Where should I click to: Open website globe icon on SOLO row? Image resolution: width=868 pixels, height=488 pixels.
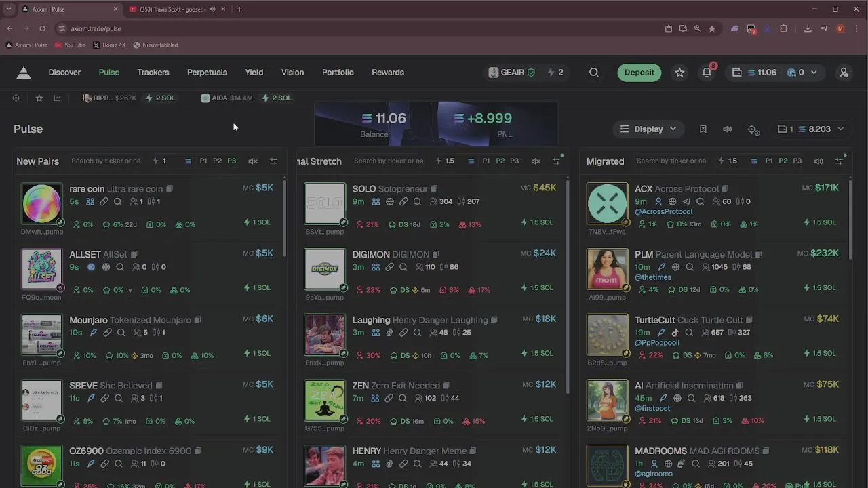tap(390, 201)
